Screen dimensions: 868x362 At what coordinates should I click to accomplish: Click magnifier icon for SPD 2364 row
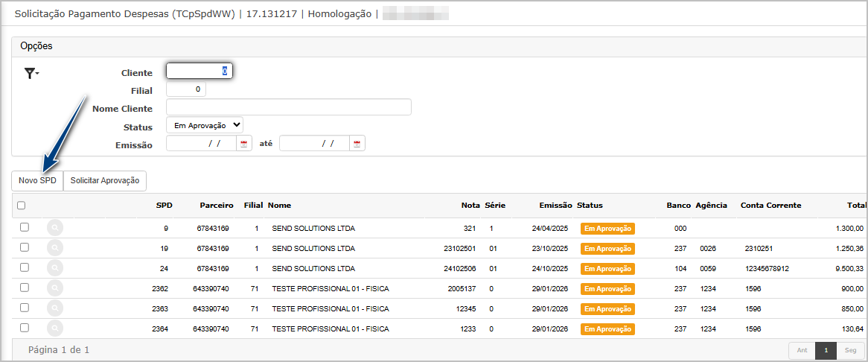[x=54, y=328]
